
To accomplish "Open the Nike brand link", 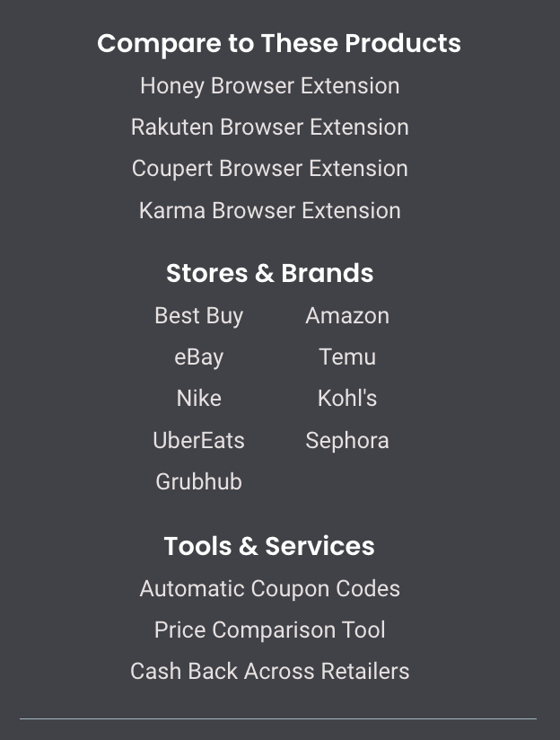I will [x=198, y=399].
